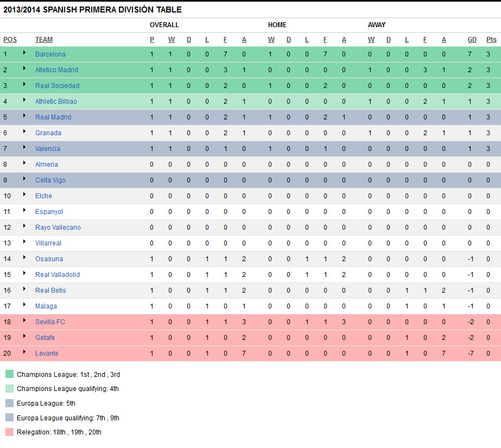
Task: Open the Athletic Bilbao team link
Action: (56, 102)
